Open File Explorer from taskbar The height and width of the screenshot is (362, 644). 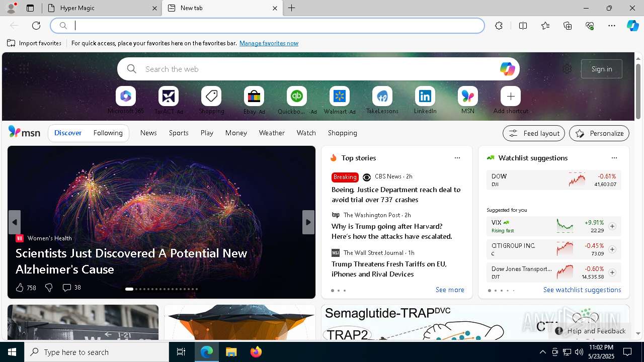point(231,352)
